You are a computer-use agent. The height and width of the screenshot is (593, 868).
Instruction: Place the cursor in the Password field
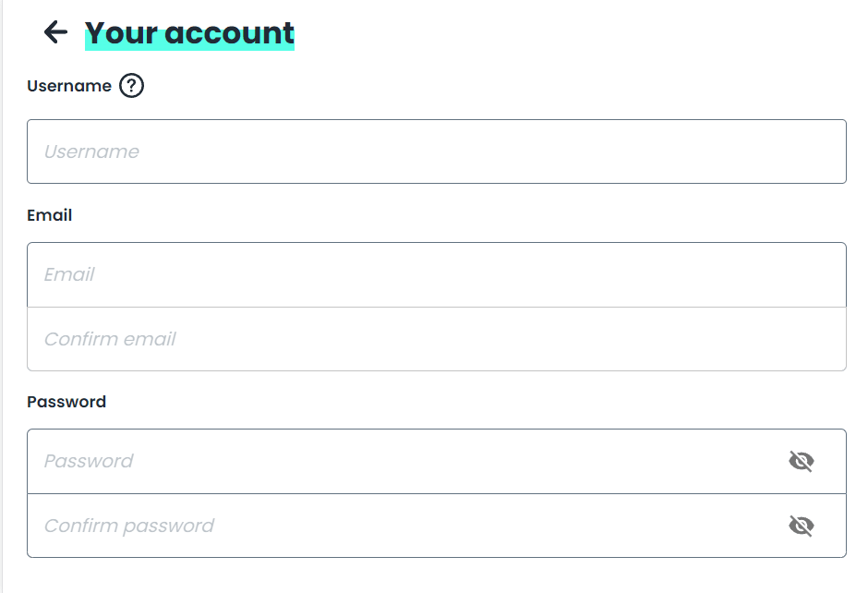tap(437, 461)
